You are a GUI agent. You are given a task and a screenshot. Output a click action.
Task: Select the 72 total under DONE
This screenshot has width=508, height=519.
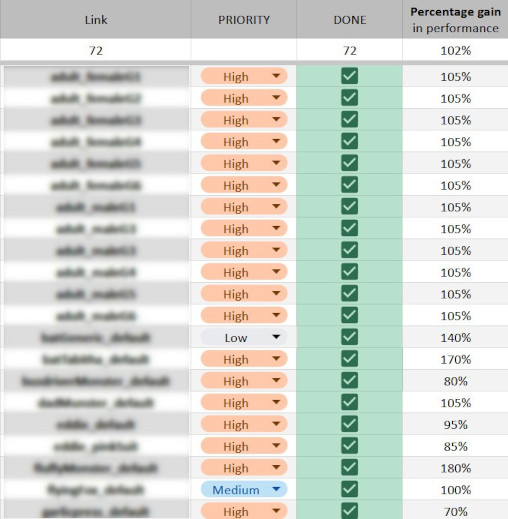click(350, 50)
